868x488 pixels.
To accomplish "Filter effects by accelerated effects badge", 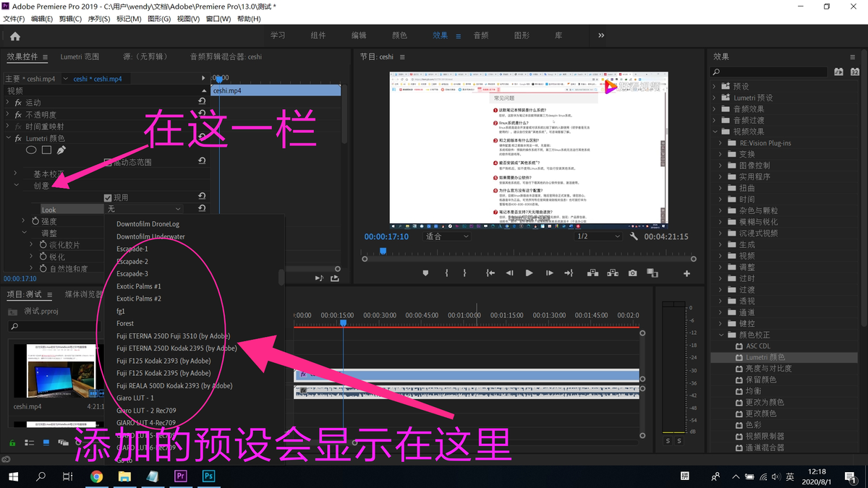I will pos(838,72).
